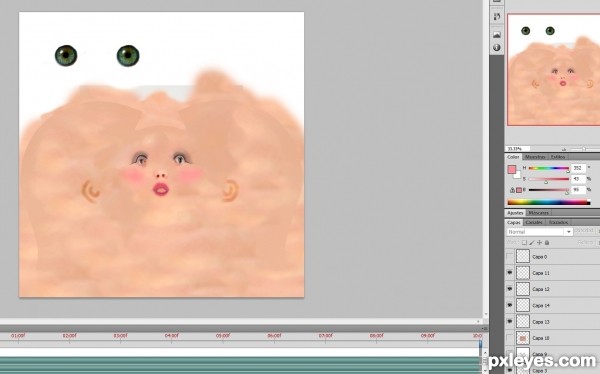Open the Navigator panel icon in the dock
The height and width of the screenshot is (374, 600).
[x=497, y=34]
